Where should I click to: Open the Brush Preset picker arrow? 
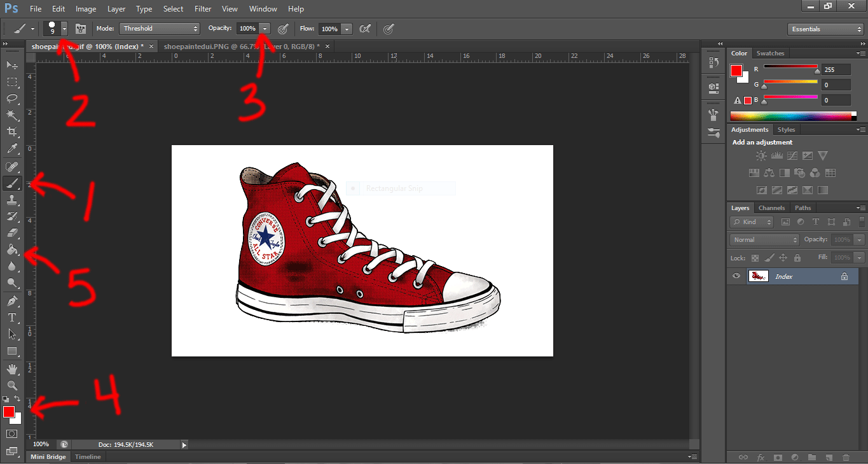pyautogui.click(x=64, y=29)
